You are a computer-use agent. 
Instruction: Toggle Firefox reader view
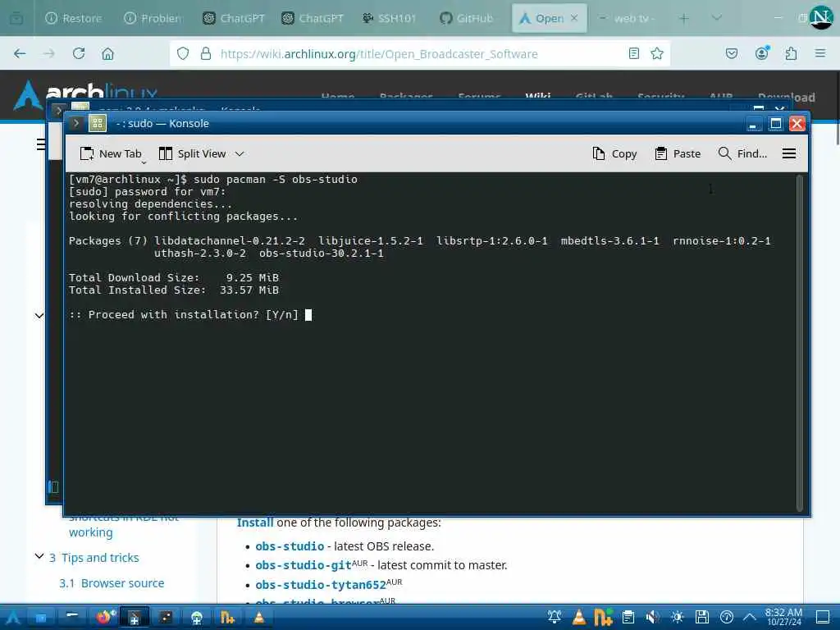coord(634,53)
